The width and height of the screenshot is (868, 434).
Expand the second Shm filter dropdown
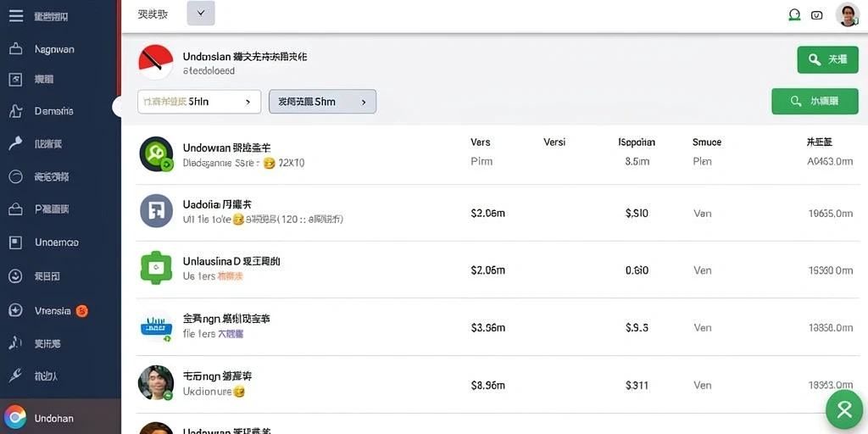point(322,102)
